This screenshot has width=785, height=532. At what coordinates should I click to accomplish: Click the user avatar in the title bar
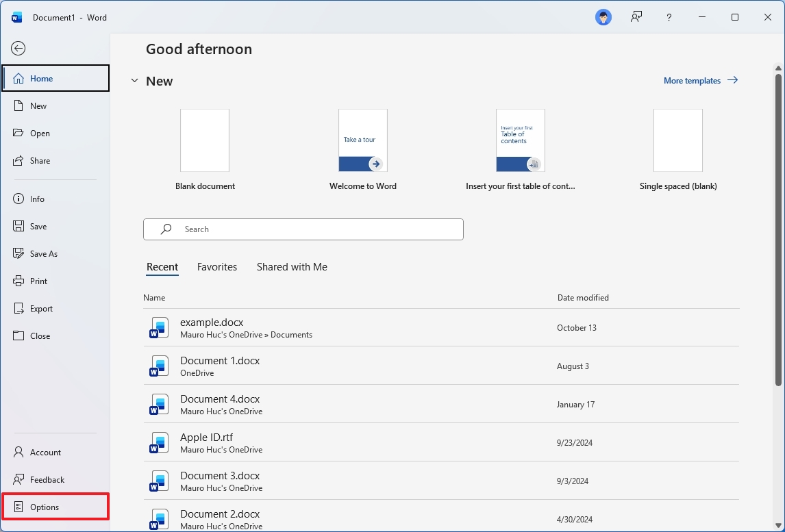click(603, 17)
